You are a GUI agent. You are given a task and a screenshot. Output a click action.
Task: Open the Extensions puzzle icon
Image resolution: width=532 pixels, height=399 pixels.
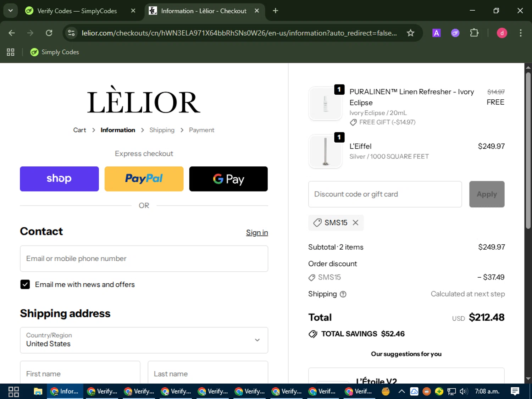coord(474,33)
